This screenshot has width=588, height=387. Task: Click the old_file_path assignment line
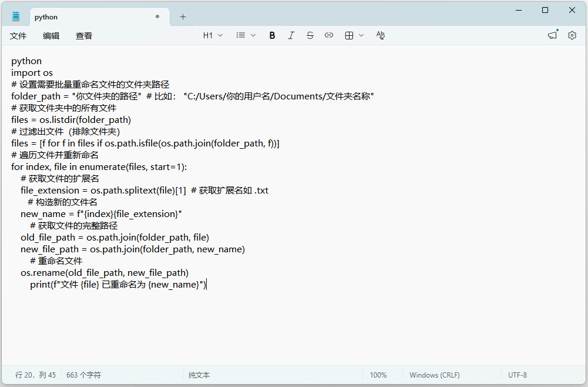click(x=115, y=238)
